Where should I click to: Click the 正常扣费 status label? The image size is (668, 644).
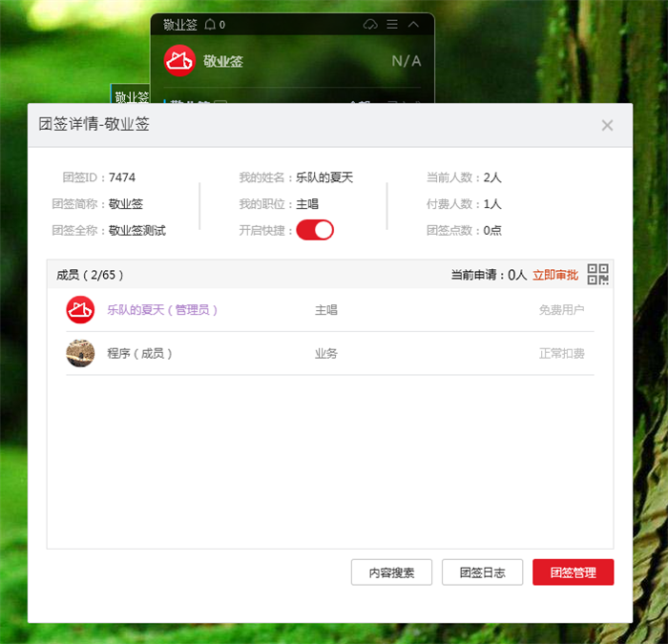pos(561,354)
